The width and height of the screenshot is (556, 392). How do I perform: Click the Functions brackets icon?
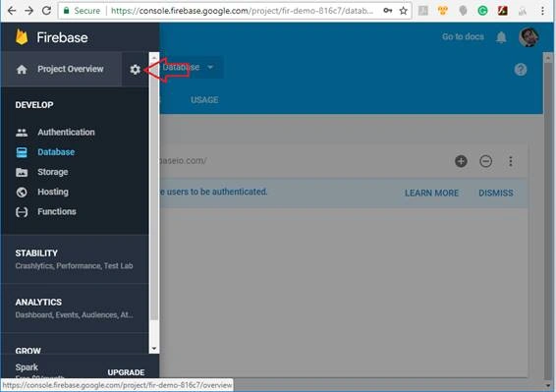click(x=22, y=212)
